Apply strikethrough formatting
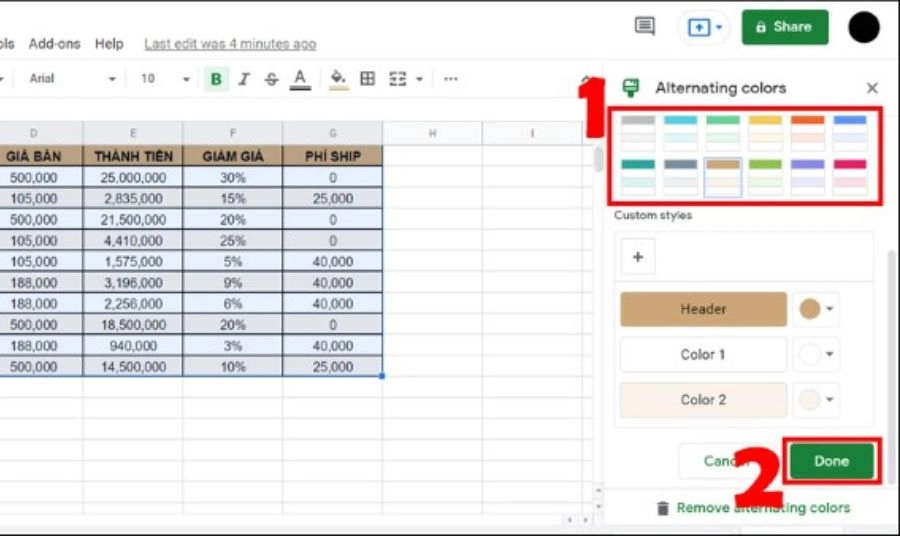This screenshot has width=900, height=536. click(271, 79)
